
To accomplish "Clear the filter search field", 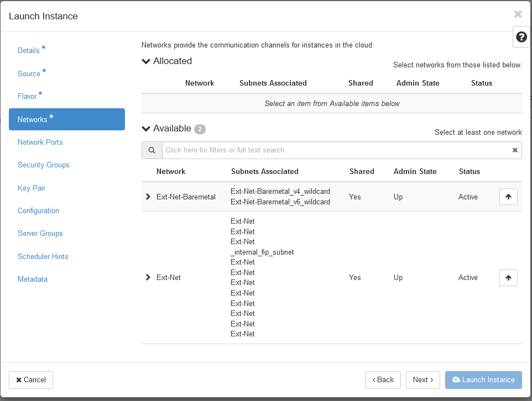I will pyautogui.click(x=515, y=150).
